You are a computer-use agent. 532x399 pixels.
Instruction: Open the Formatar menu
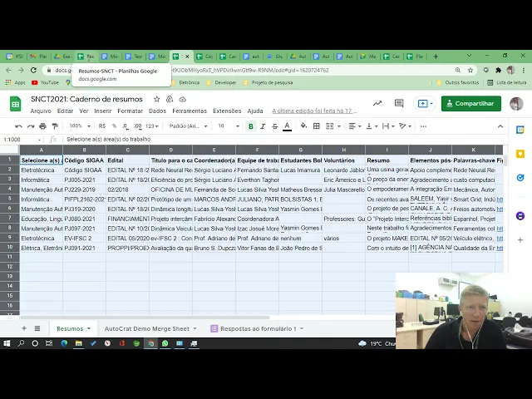(130, 111)
